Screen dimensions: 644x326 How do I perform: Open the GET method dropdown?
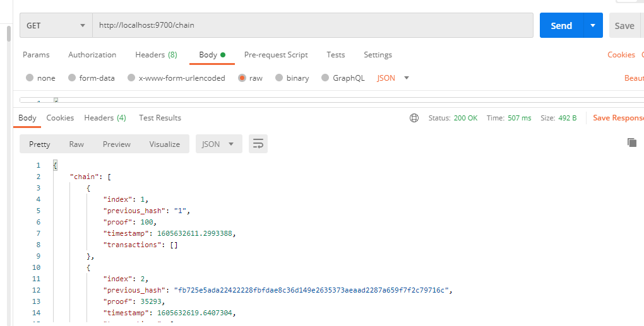click(56, 25)
